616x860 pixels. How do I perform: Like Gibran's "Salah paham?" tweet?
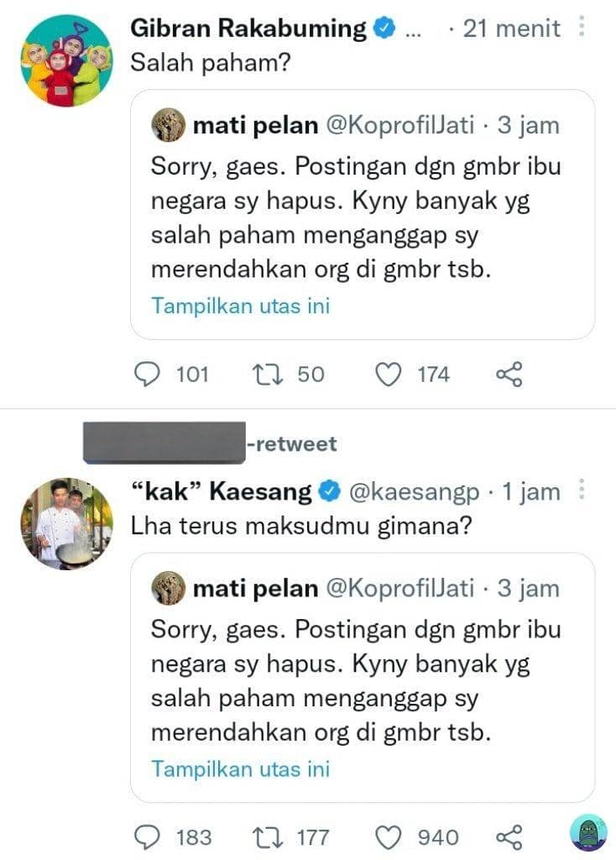(x=387, y=374)
